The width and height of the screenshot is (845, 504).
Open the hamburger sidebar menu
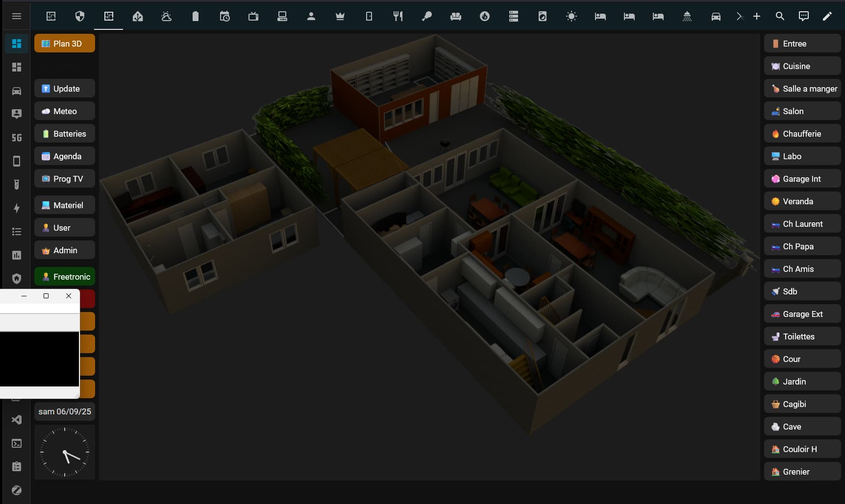[16, 16]
